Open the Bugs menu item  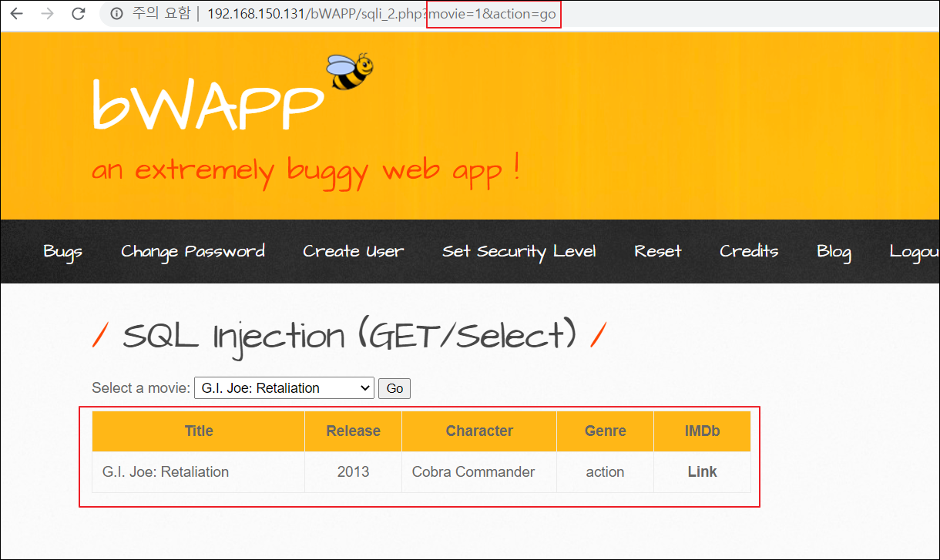[63, 251]
